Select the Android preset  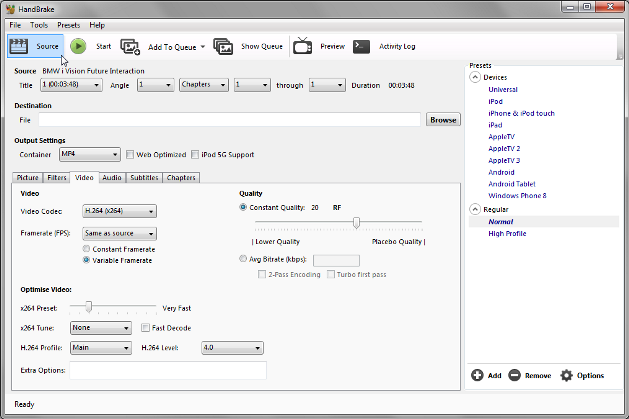click(501, 172)
